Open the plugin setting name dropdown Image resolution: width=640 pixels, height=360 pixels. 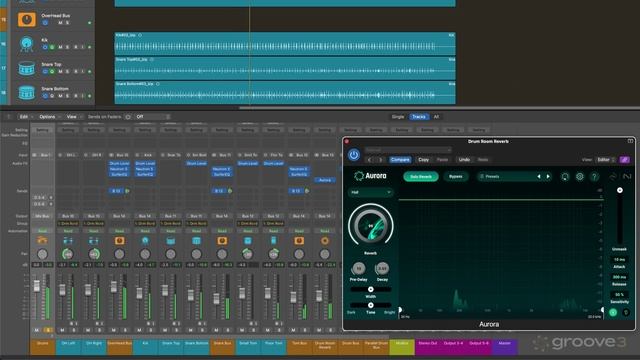(408, 150)
